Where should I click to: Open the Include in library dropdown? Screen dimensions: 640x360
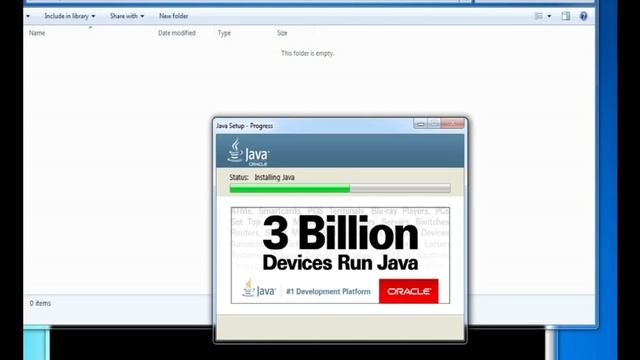tap(69, 16)
